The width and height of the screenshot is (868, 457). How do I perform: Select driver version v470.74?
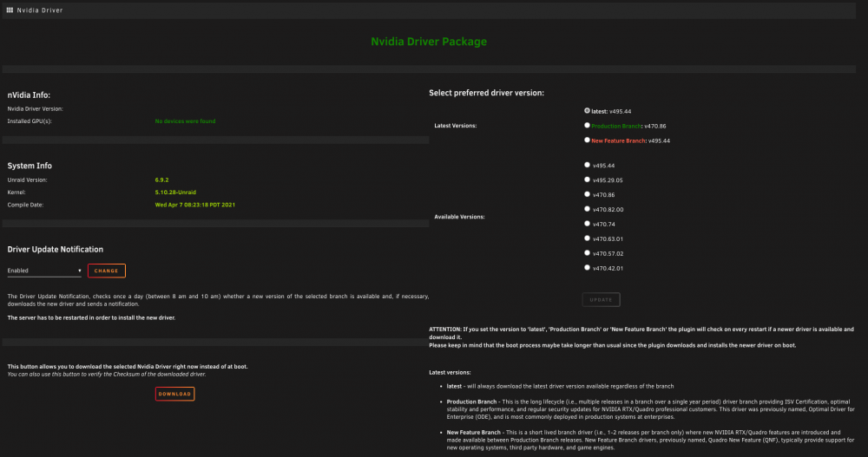click(x=587, y=224)
